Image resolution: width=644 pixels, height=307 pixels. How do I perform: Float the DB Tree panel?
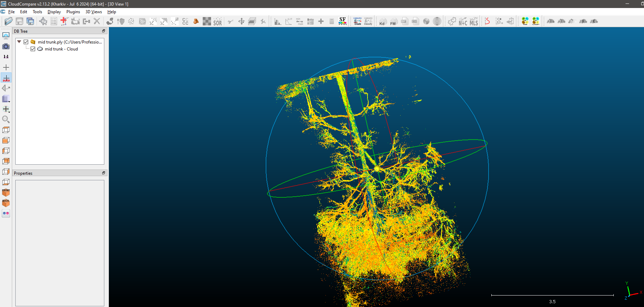[x=104, y=31]
